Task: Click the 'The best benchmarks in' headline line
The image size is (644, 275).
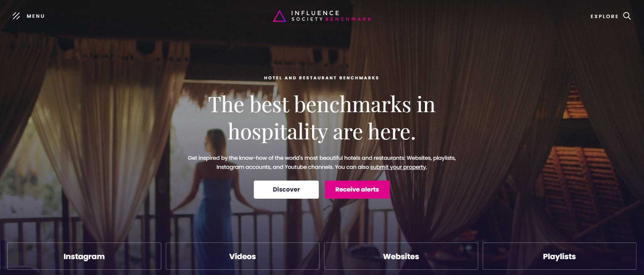Action: pyautogui.click(x=322, y=104)
